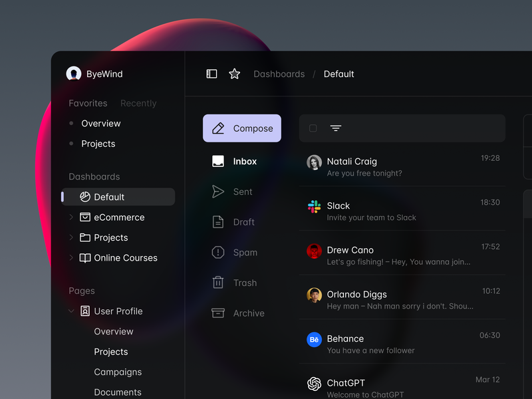Select the eCommerce dashboard item
Viewport: 532px width, 399px height.
tap(118, 217)
